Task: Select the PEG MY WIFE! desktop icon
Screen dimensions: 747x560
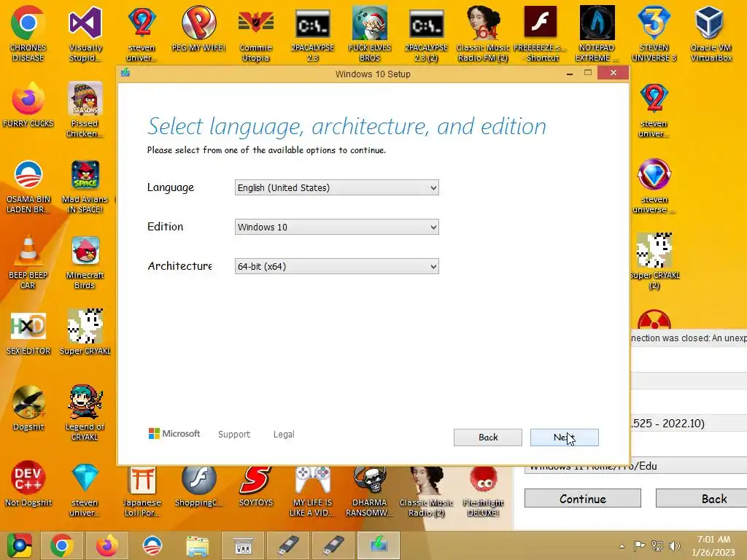Action: pyautogui.click(x=198, y=28)
